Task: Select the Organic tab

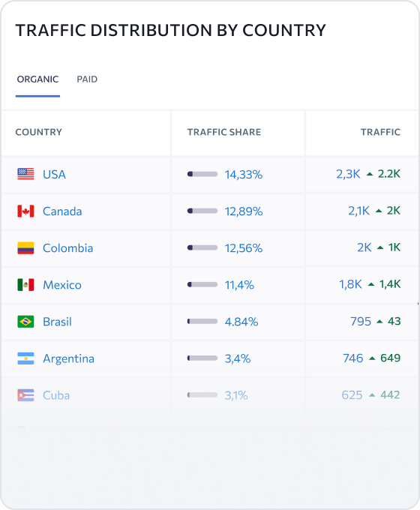Action: coord(37,79)
